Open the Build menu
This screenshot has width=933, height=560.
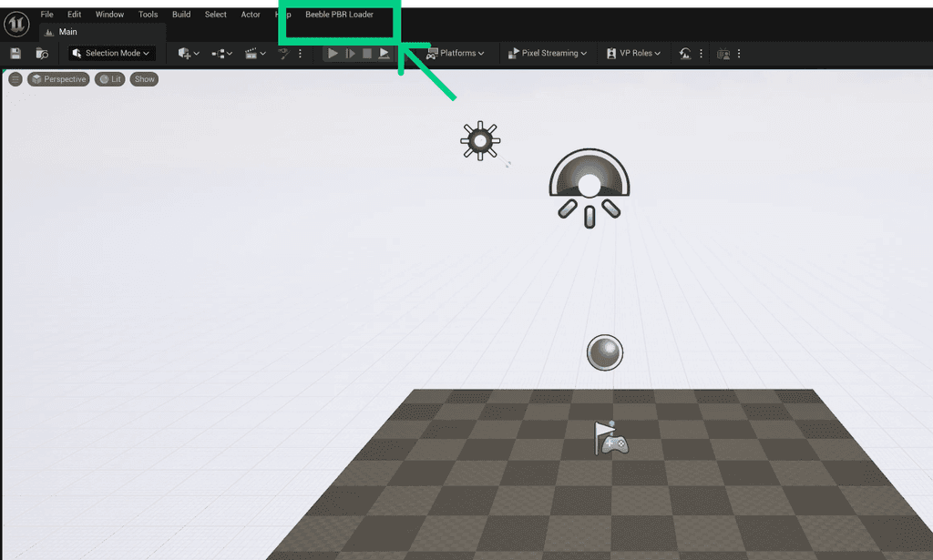click(180, 14)
